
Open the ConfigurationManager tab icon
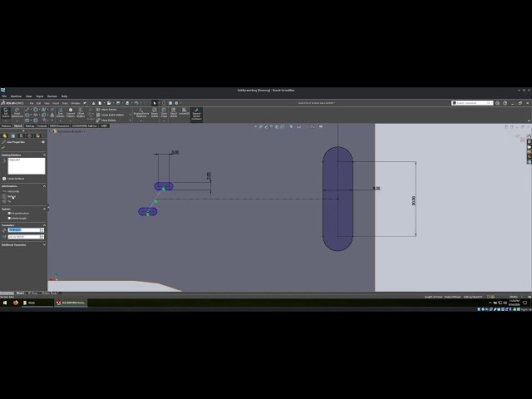(x=21, y=135)
